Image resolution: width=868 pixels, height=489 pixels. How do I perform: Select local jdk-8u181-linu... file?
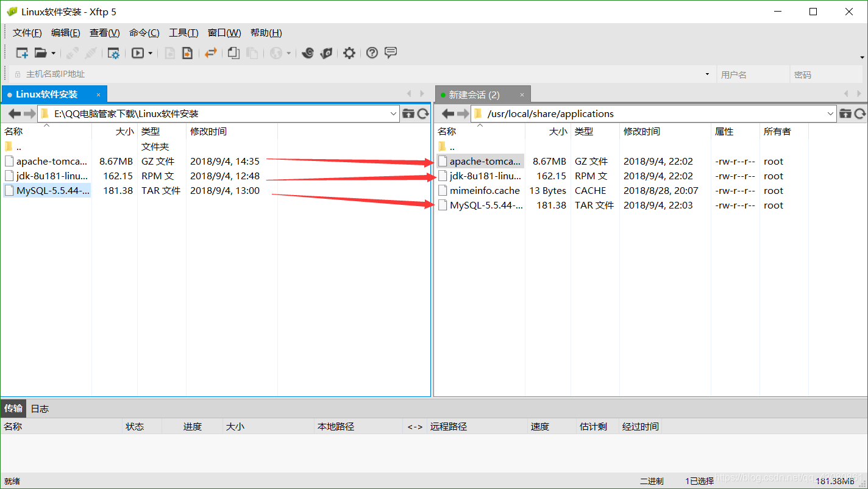point(46,176)
